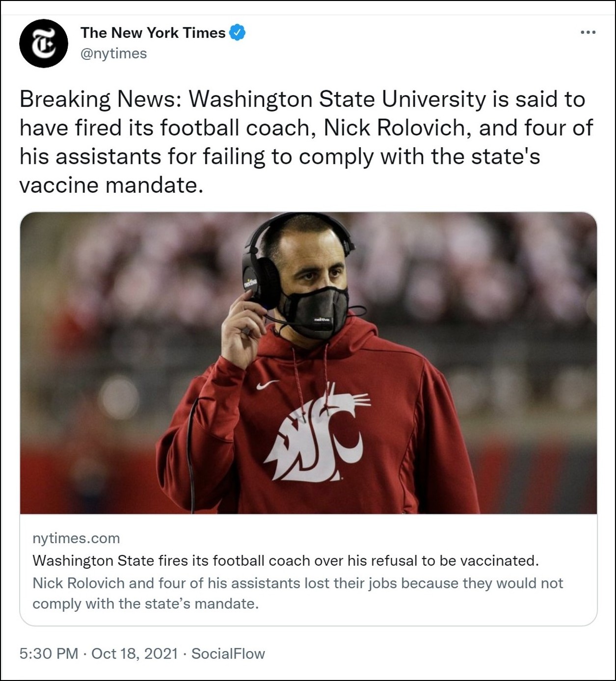Click the "Breaking News:" text in the tweet
Viewport: 616px width, 681px height.
[x=100, y=100]
